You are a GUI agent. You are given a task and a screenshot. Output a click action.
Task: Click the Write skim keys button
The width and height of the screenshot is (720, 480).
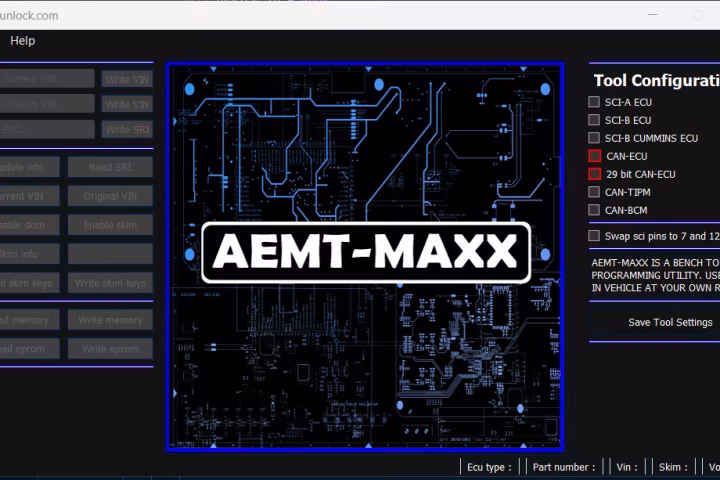110,283
